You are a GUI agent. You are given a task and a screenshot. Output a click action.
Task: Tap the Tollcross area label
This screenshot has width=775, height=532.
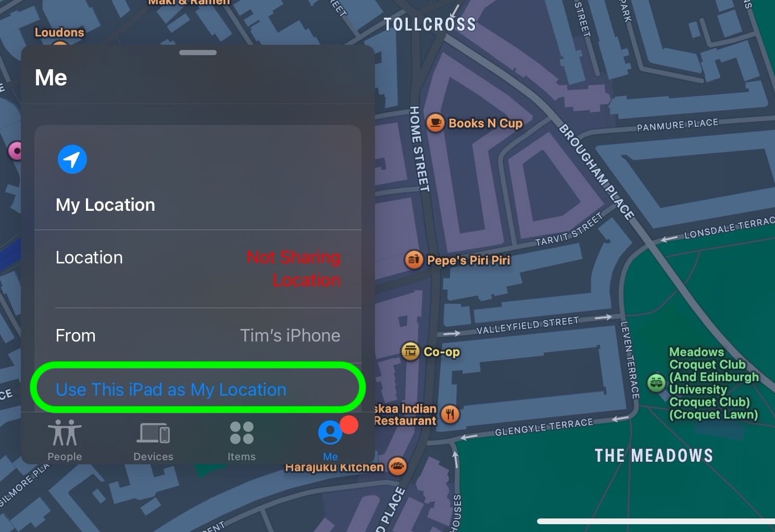pyautogui.click(x=430, y=24)
